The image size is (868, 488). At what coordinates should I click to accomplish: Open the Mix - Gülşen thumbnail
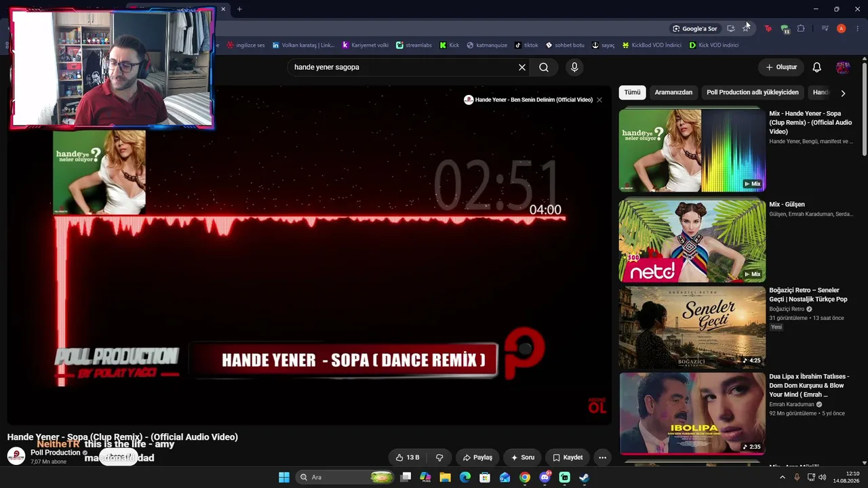click(x=692, y=241)
